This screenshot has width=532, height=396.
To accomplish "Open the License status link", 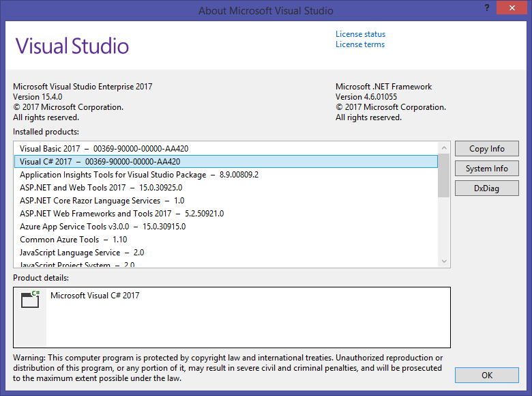I will coord(360,34).
